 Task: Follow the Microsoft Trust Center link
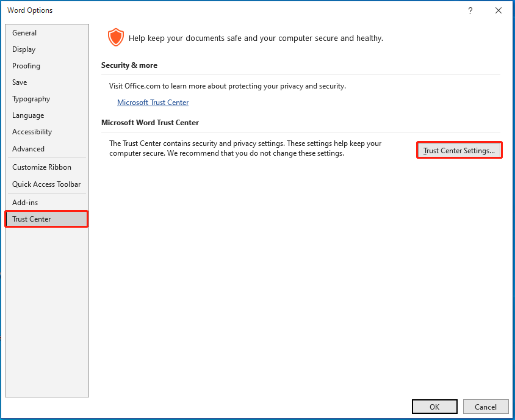[x=153, y=103]
